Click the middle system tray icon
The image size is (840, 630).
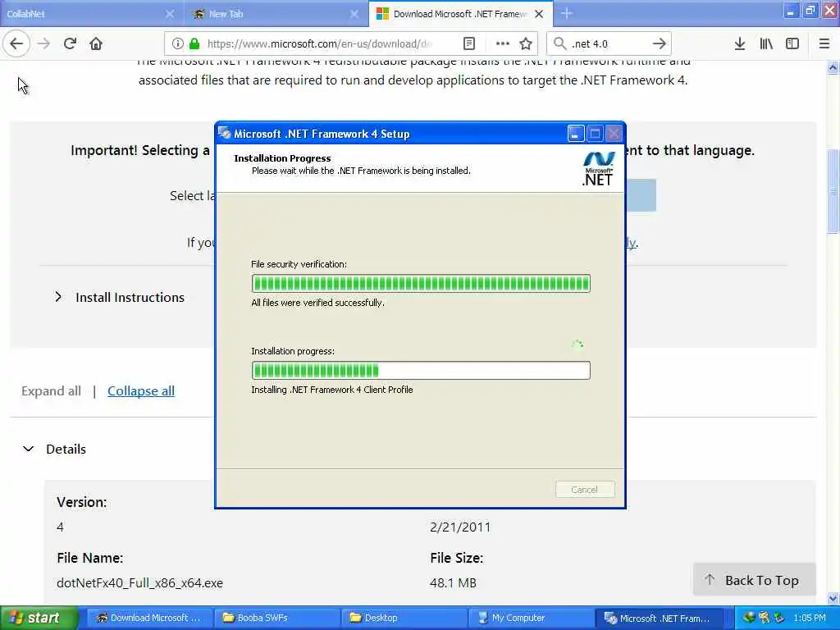tap(764, 618)
